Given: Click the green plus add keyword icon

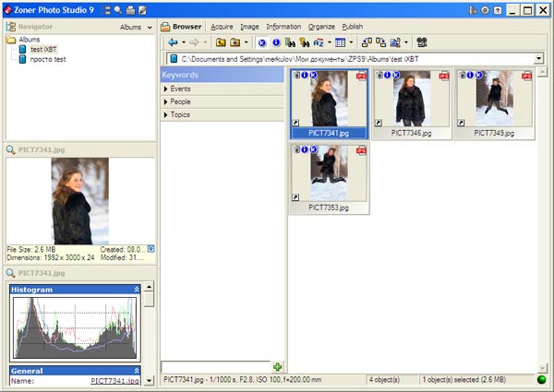Looking at the screenshot, I should (278, 367).
